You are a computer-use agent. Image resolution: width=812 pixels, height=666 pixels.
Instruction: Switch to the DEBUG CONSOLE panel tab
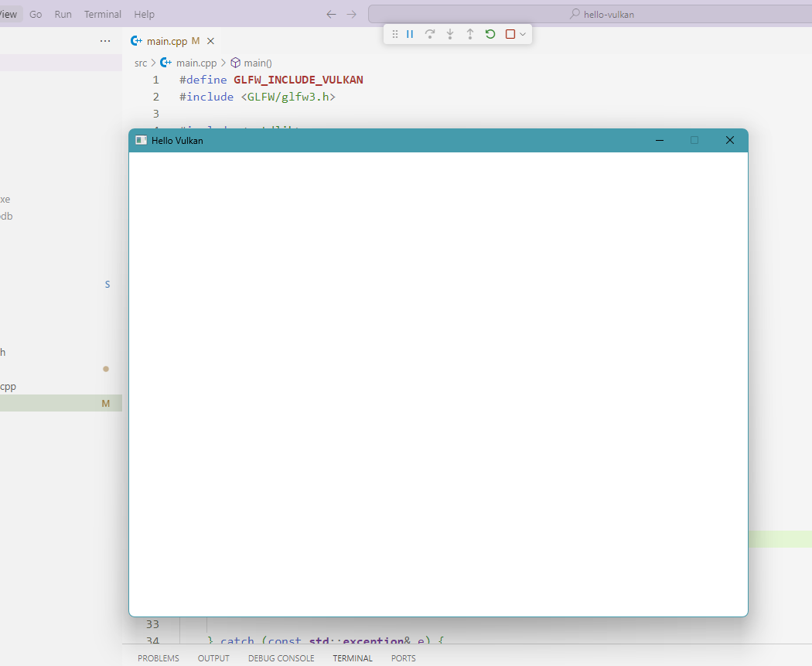pyautogui.click(x=281, y=658)
